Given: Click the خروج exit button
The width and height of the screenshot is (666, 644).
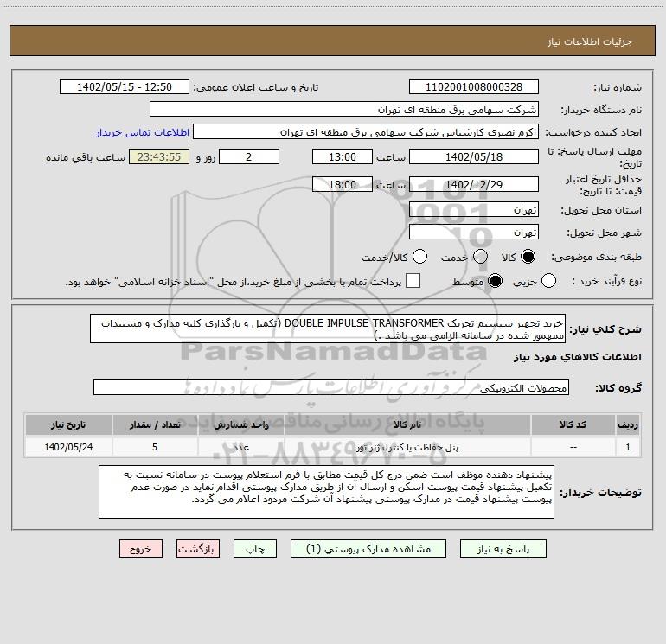Looking at the screenshot, I should point(141,549).
